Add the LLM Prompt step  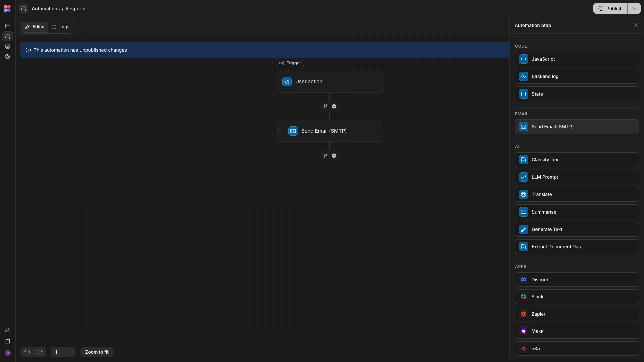(577, 177)
